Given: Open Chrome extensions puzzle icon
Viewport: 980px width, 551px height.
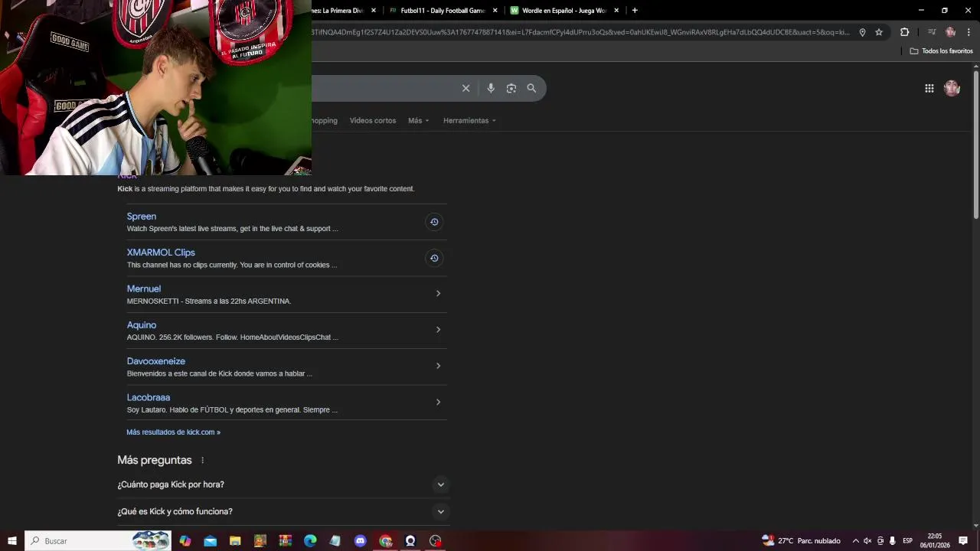Looking at the screenshot, I should tap(904, 32).
